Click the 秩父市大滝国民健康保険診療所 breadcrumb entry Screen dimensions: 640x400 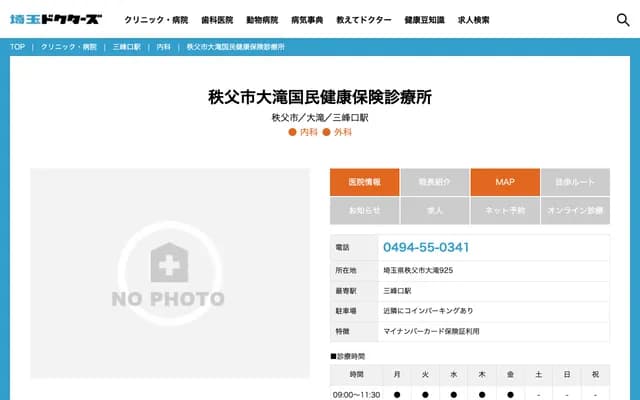(236, 47)
